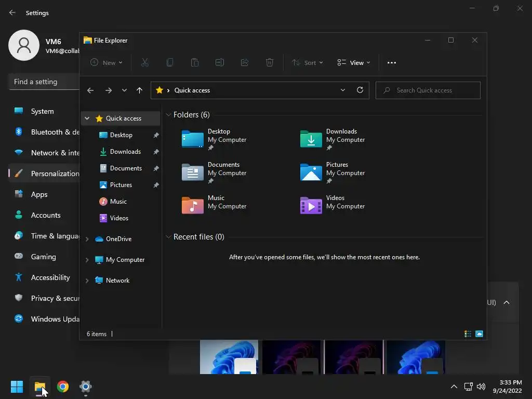Collapse the Recent files (0) group
This screenshot has height=399, width=532.
[168, 237]
